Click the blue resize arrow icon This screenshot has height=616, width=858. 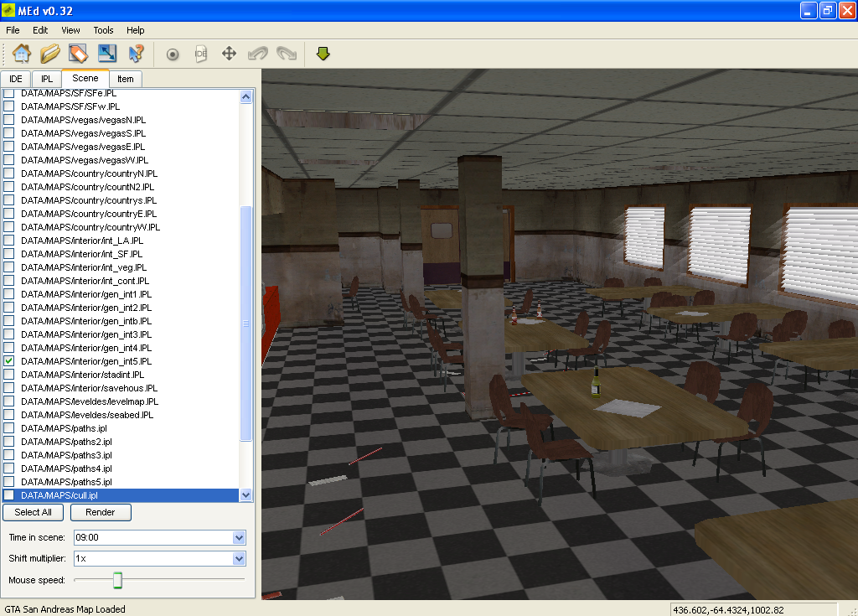107,54
